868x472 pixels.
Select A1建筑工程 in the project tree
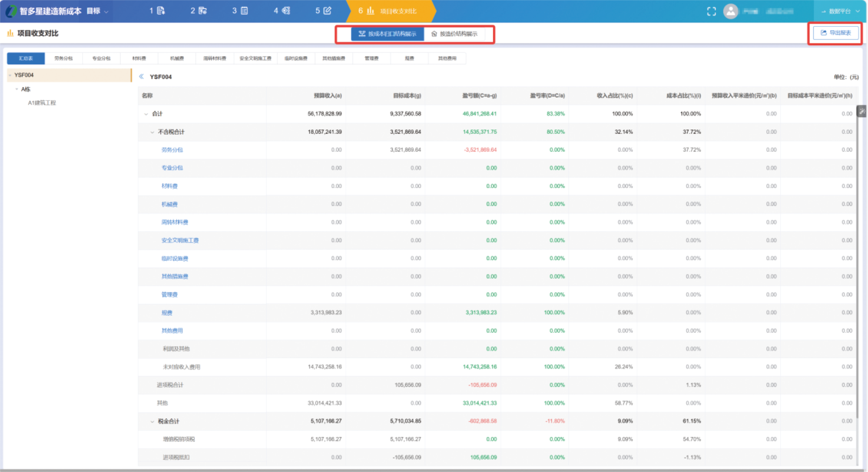[42, 103]
